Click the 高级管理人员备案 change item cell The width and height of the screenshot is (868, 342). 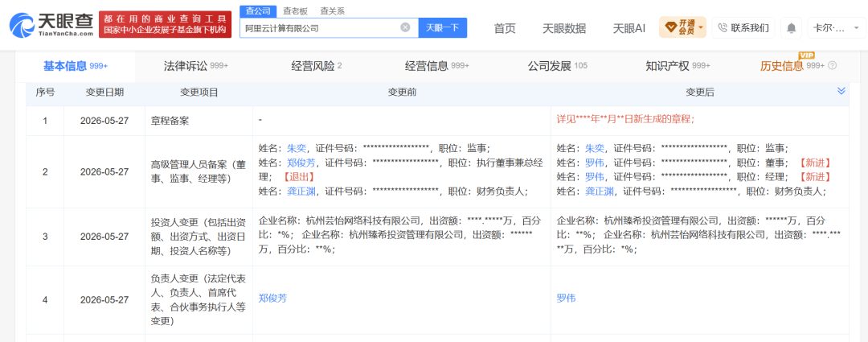pos(199,171)
